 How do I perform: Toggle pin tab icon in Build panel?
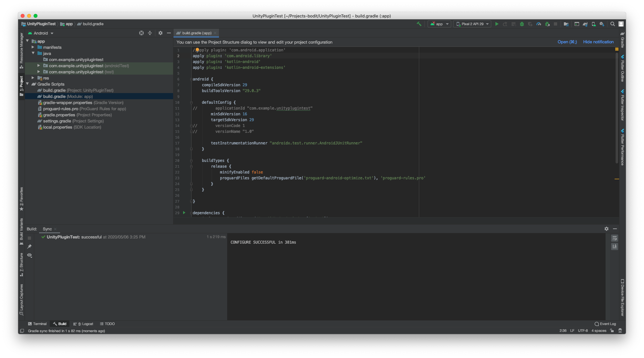click(x=29, y=247)
